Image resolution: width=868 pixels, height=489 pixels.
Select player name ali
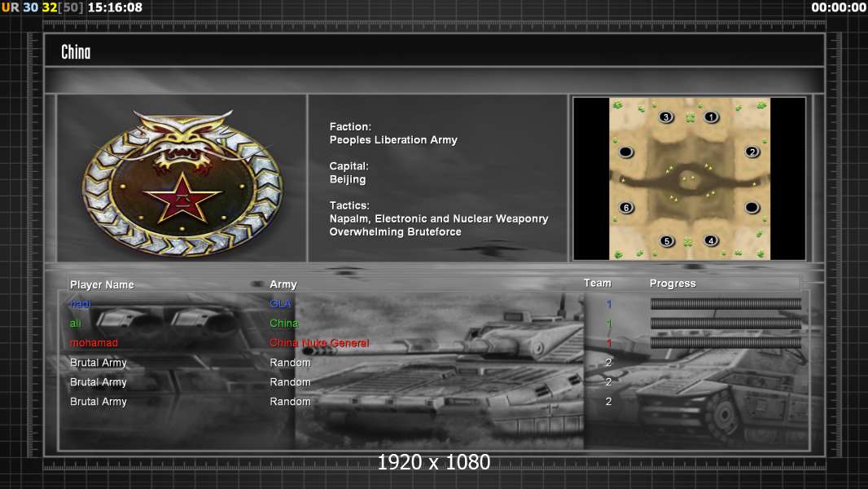point(75,324)
